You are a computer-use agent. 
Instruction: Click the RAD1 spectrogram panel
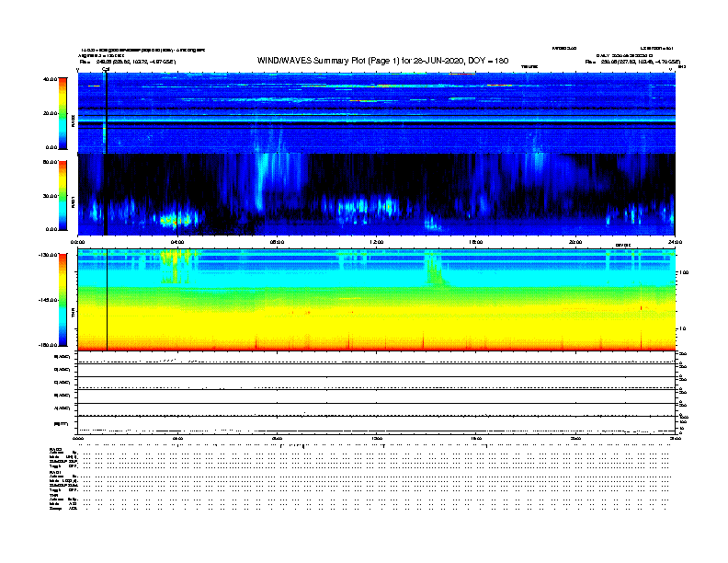377,194
